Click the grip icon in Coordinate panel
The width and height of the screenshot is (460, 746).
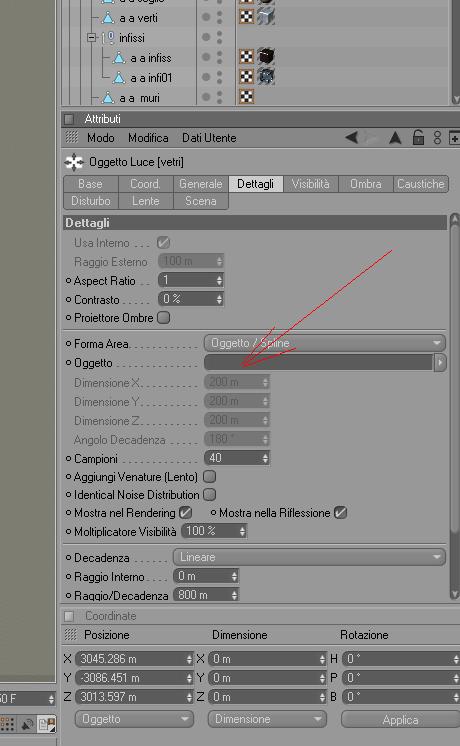(x=70, y=634)
